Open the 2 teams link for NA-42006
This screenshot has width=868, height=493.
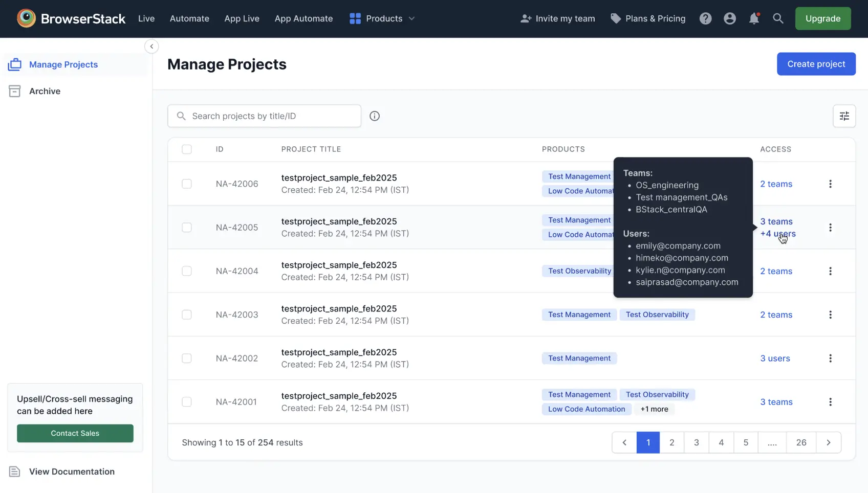coord(776,184)
